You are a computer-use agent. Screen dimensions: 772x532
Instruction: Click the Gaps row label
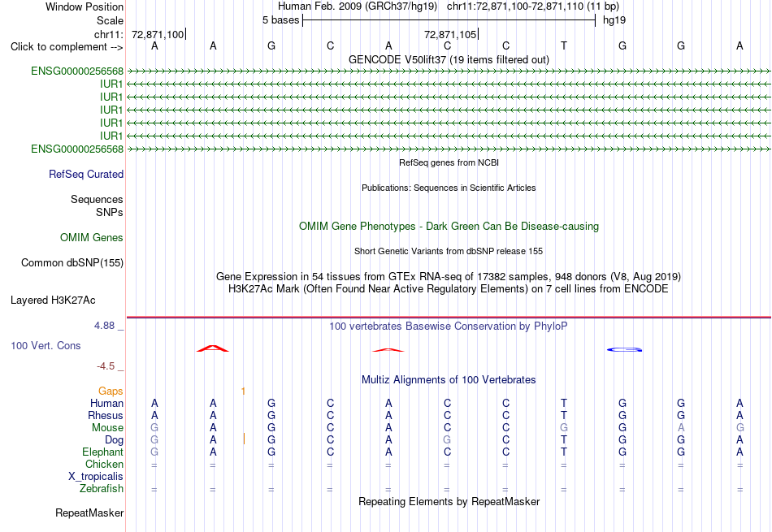[x=111, y=391]
